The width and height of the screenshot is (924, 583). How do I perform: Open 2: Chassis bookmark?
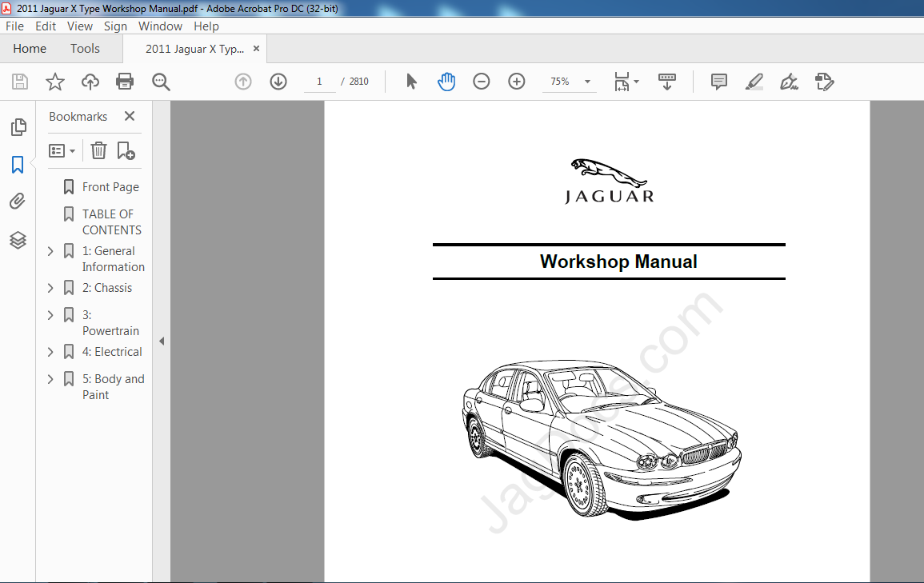coord(107,288)
